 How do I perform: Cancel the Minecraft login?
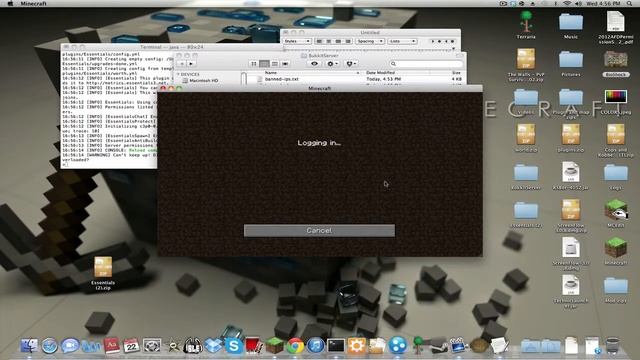319,231
